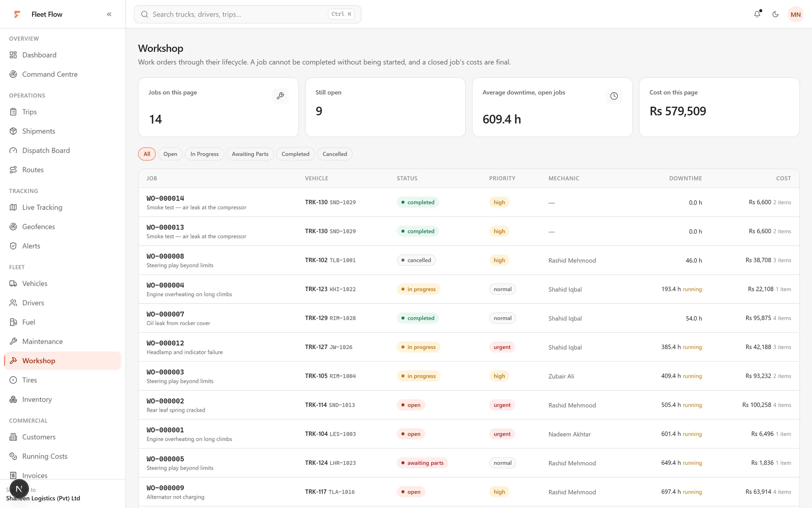Click the cancelled status badge for WO-000008

coord(416,260)
